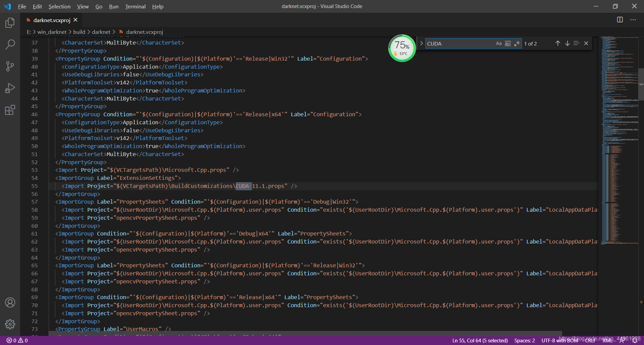Click the PlatformToolset v142 text on line 42
The height and width of the screenshot is (345, 644).
click(124, 82)
